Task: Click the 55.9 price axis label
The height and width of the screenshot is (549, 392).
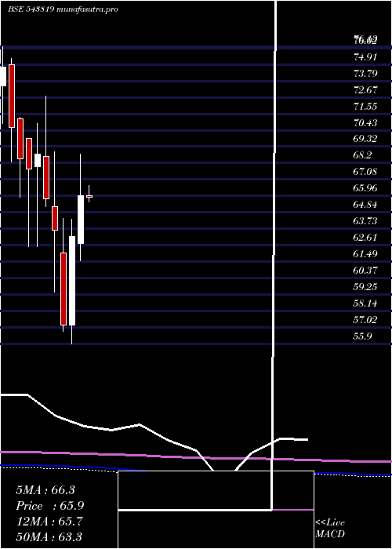Action: (362, 336)
